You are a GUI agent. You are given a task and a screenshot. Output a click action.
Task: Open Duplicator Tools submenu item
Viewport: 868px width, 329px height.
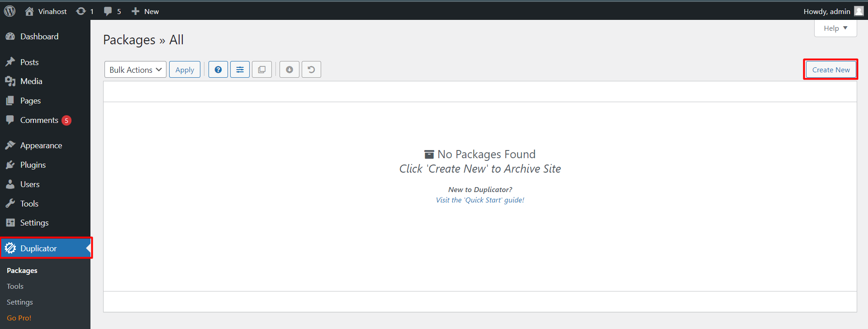15,287
